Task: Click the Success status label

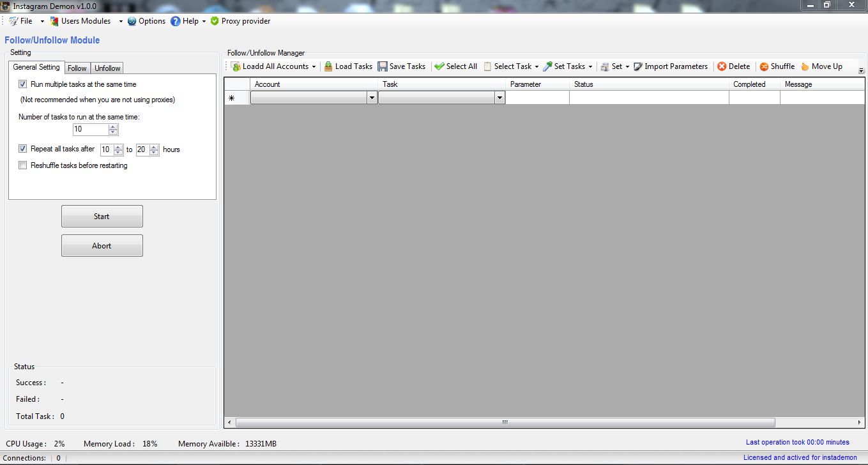Action: tap(31, 383)
